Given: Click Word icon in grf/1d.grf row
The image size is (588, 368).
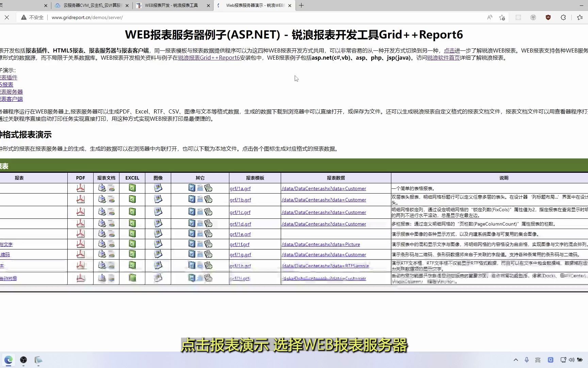Looking at the screenshot, I should [192, 224].
